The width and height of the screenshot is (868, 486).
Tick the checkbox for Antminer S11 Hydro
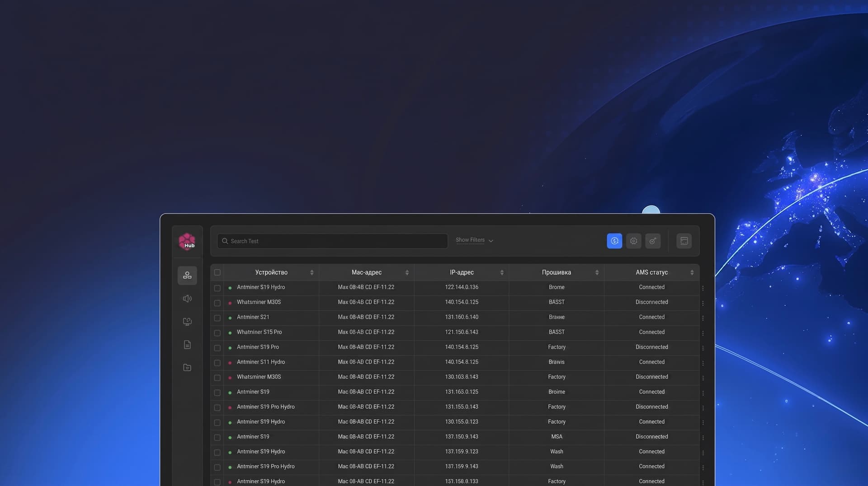pos(217,363)
